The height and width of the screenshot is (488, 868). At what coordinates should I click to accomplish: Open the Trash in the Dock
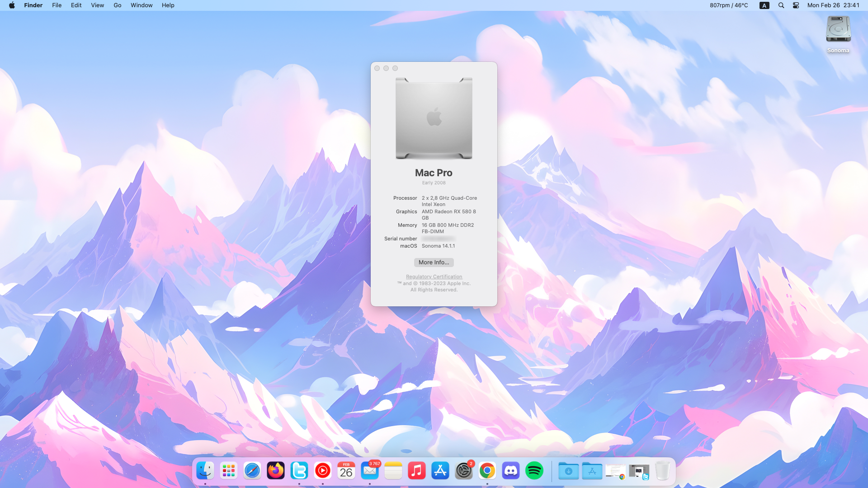click(663, 471)
